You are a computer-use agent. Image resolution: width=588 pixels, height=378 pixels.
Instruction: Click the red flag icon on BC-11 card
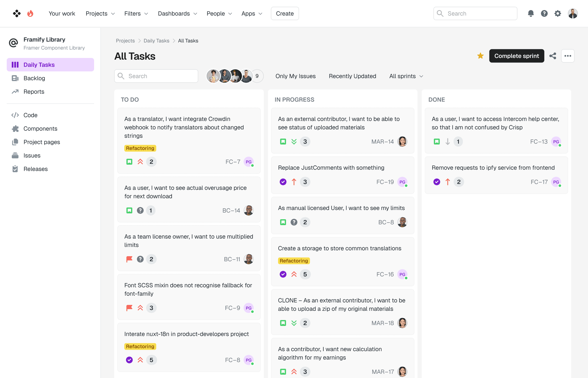tap(129, 259)
